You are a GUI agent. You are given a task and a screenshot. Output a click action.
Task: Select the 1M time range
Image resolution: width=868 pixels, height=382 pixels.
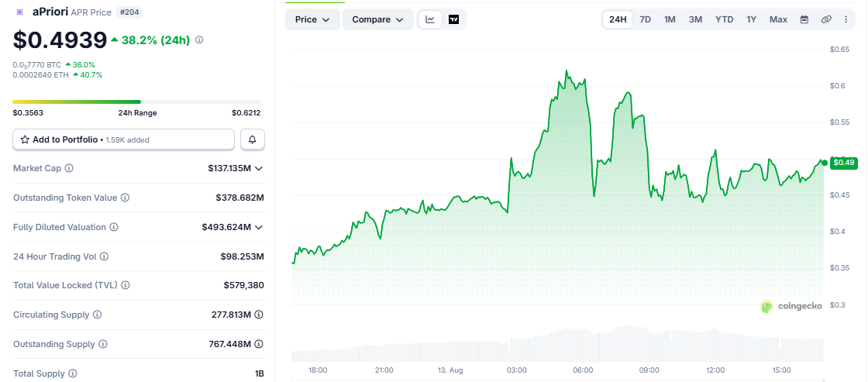670,19
